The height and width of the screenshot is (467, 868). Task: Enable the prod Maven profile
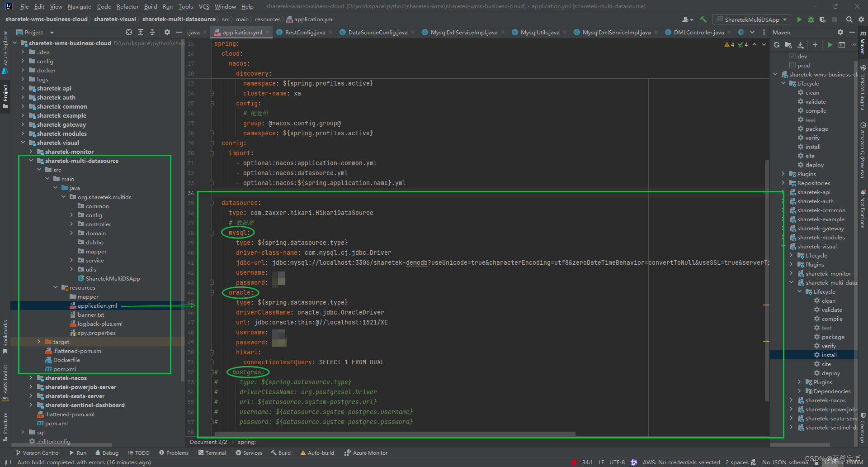(793, 65)
